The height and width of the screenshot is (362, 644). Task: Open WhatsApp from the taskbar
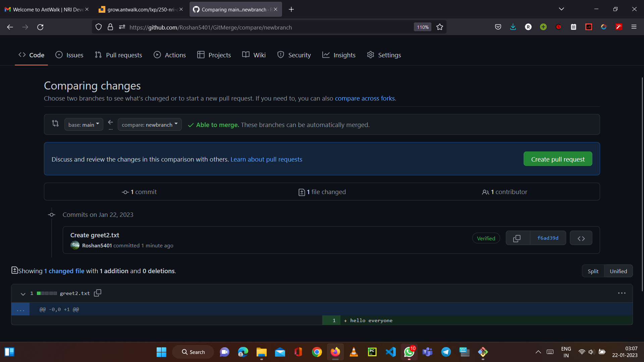click(x=409, y=352)
